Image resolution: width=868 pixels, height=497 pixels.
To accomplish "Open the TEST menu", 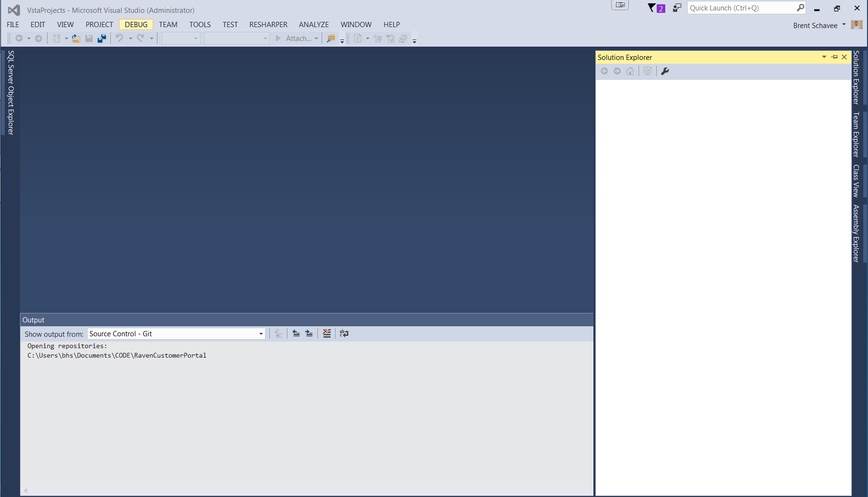I will [230, 25].
